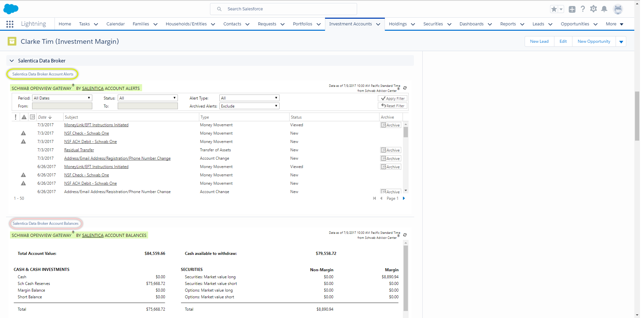
Task: Click the From date field
Action: pyautogui.click(x=62, y=106)
